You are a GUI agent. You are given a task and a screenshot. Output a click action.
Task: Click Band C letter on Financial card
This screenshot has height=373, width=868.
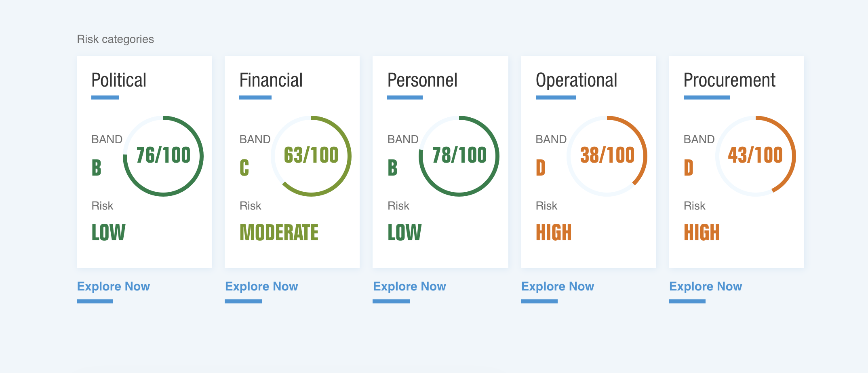pyautogui.click(x=244, y=167)
